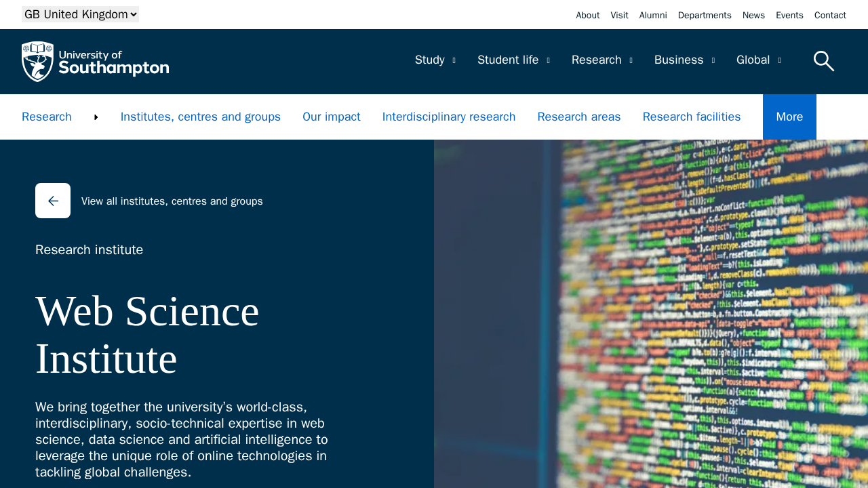
Task: Click the University of Southampton logo
Action: coord(96,62)
